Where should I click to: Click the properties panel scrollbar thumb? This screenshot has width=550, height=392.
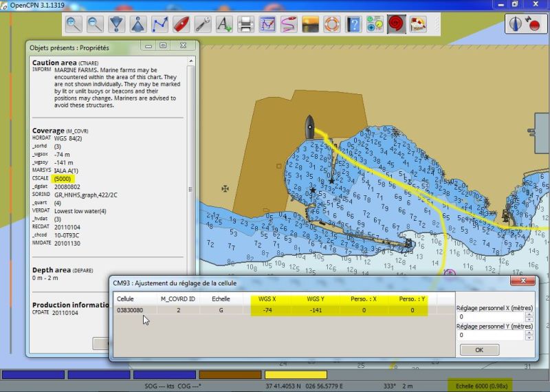tap(191, 190)
